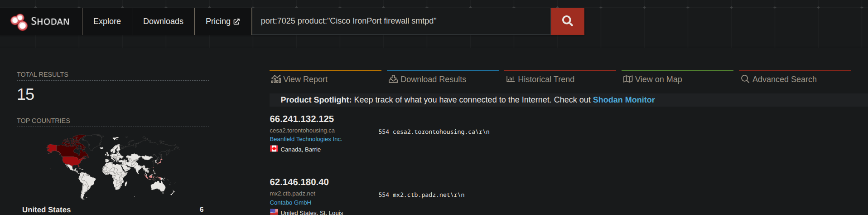This screenshot has height=215, width=868.
Task: Click the Download Results tray icon
Action: pos(393,79)
